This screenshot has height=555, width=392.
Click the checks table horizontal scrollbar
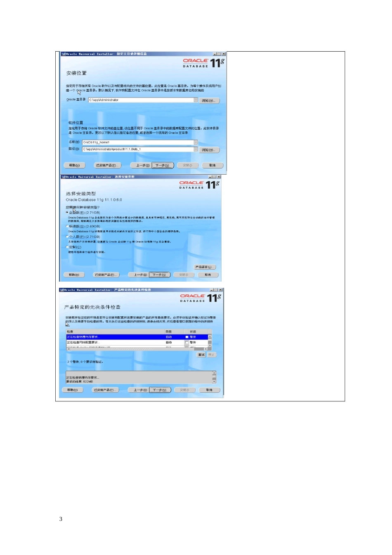point(137,349)
